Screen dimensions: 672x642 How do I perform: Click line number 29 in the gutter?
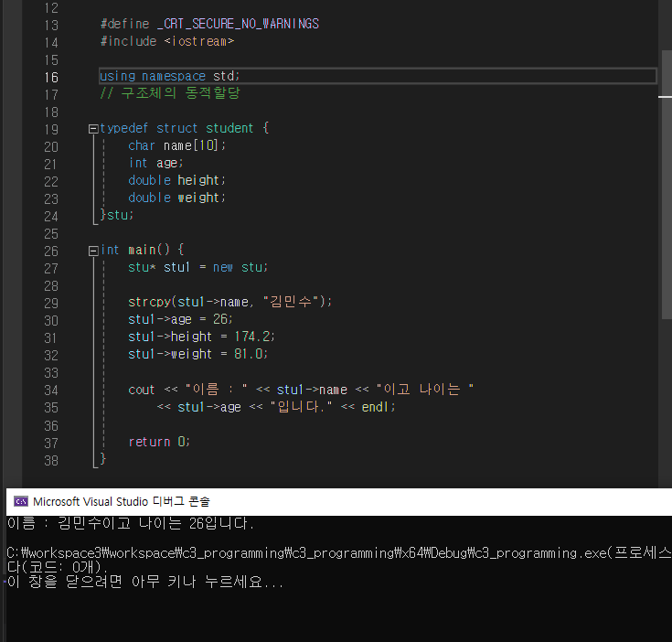coord(51,304)
